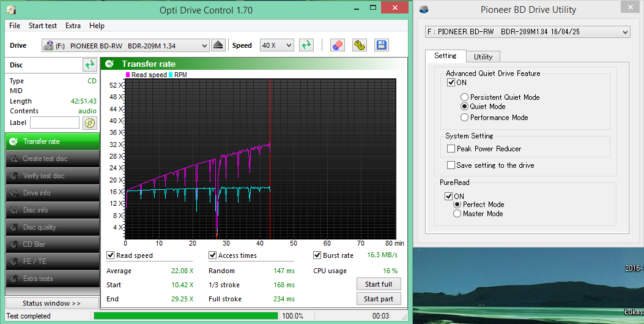Open the Start test menu
Image resolution: width=644 pixels, height=324 pixels.
click(43, 26)
